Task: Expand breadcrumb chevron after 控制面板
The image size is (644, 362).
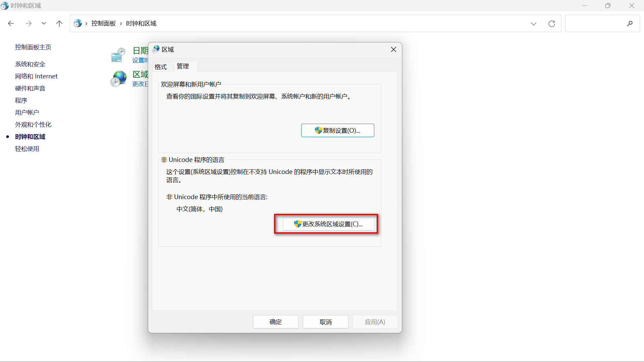Action: pyautogui.click(x=121, y=23)
